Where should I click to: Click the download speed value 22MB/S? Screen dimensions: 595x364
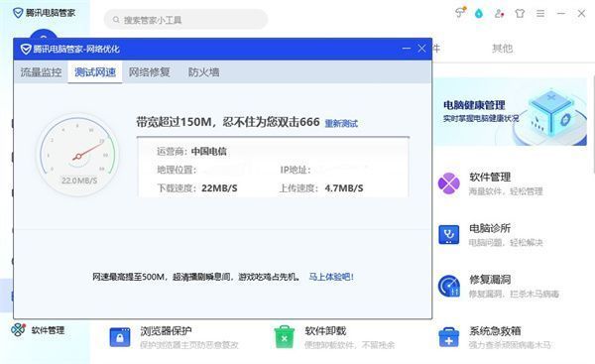(219, 188)
